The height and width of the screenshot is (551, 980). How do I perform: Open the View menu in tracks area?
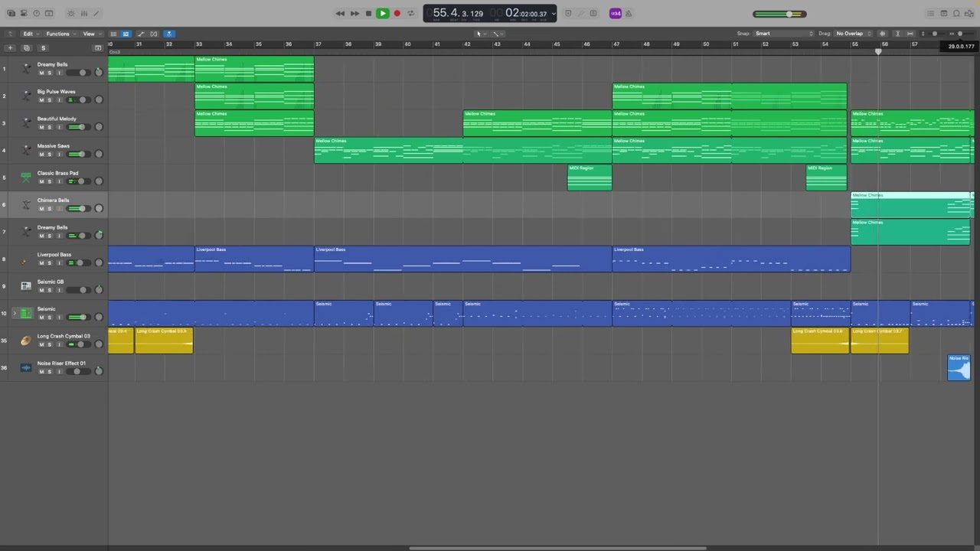(90, 34)
